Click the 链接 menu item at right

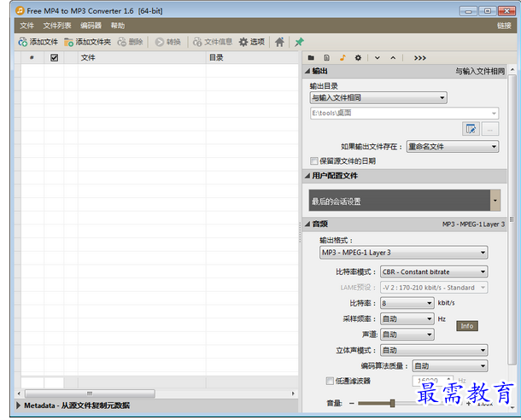tap(504, 26)
